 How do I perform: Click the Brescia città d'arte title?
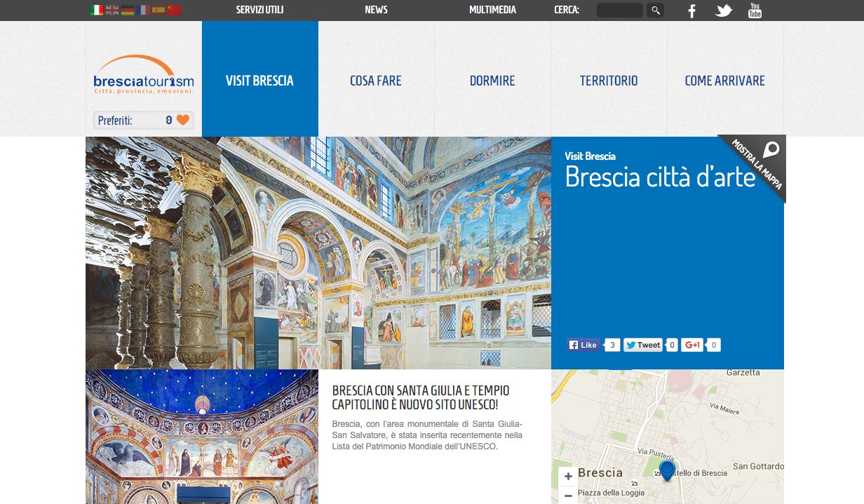[x=660, y=177]
